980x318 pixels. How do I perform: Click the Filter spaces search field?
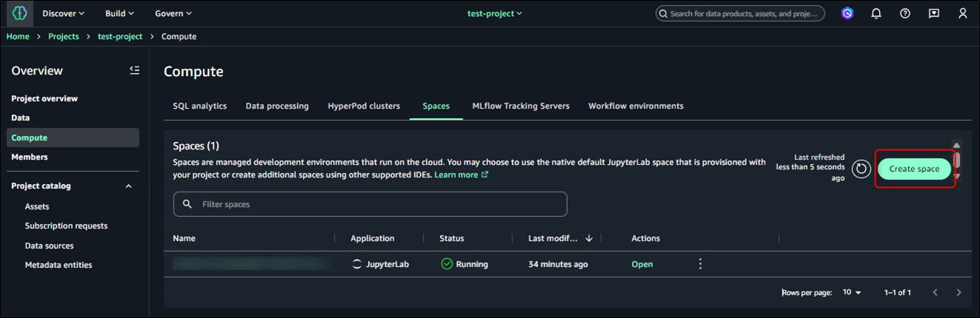(370, 204)
